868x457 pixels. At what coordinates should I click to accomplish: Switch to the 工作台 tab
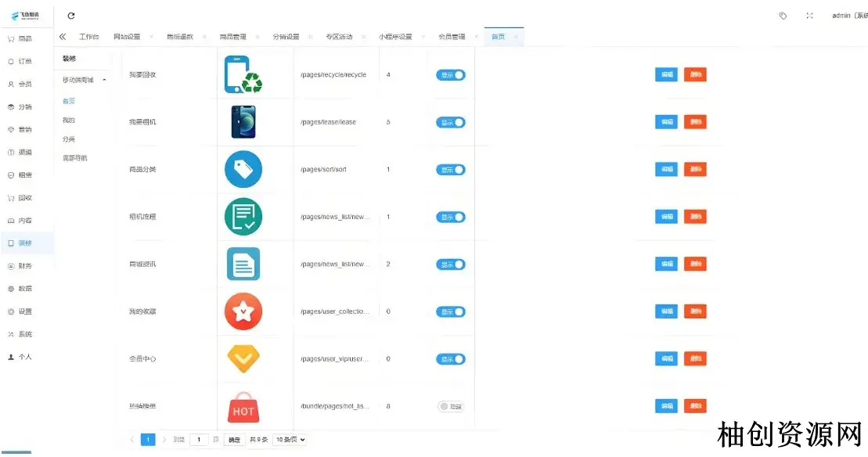coord(89,37)
